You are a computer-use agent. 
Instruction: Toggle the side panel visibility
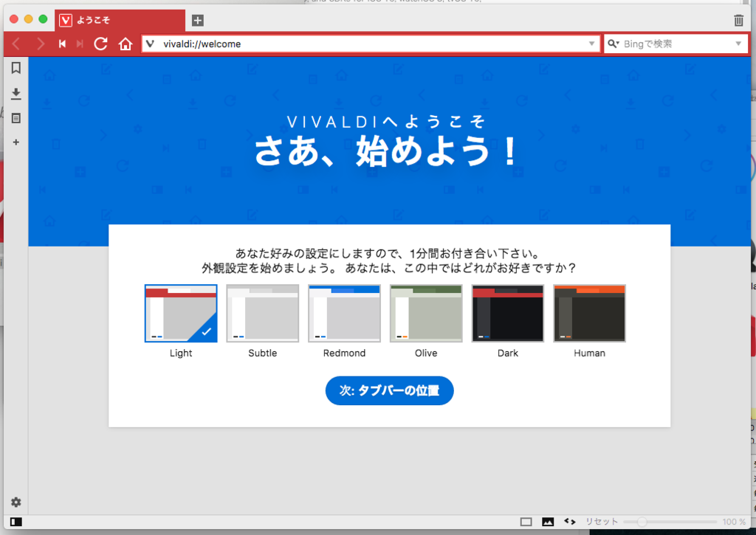[x=16, y=522]
